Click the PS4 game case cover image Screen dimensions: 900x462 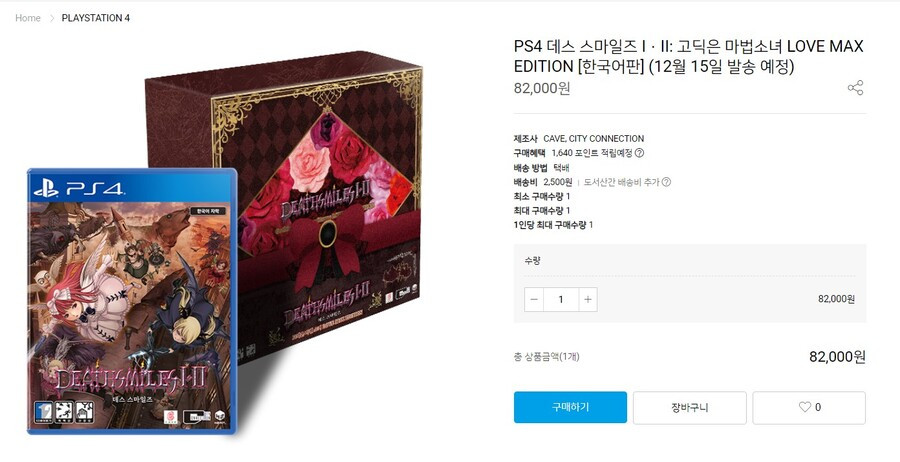(133, 301)
